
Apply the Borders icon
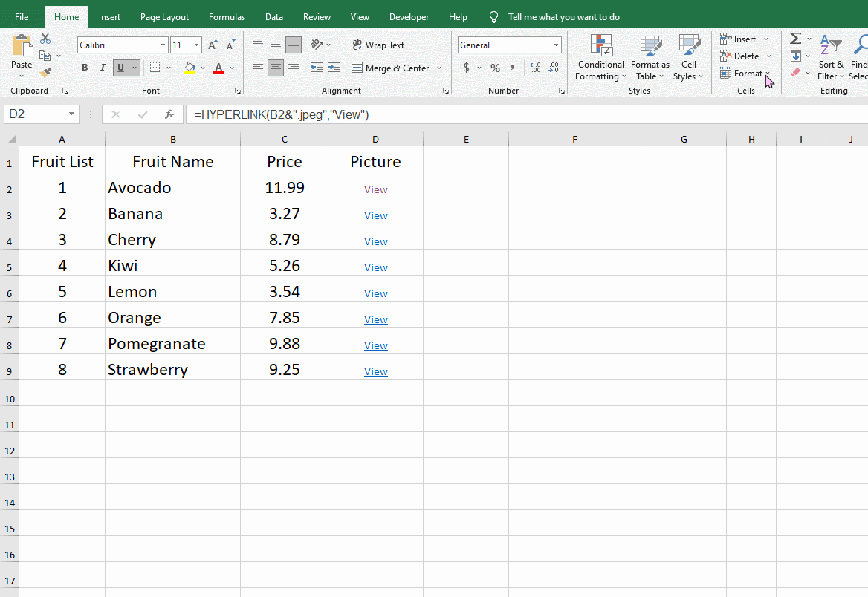(x=155, y=68)
